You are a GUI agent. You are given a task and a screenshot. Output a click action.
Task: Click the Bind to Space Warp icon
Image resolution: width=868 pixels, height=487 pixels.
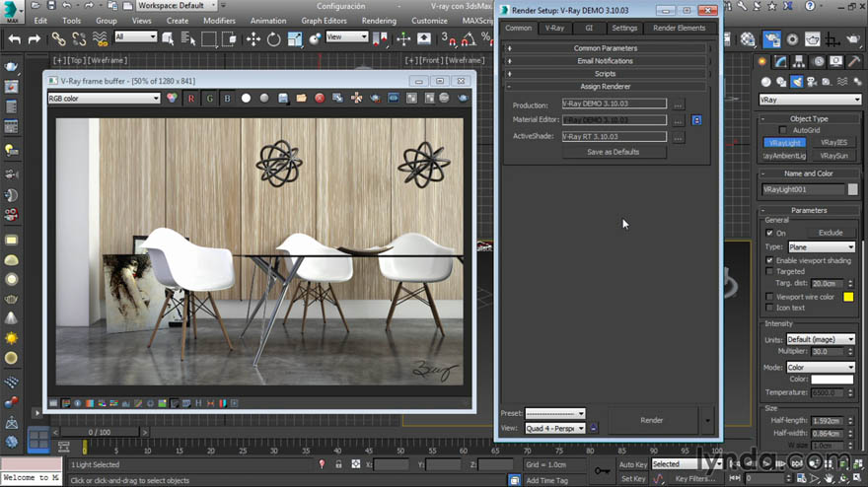[x=100, y=38]
